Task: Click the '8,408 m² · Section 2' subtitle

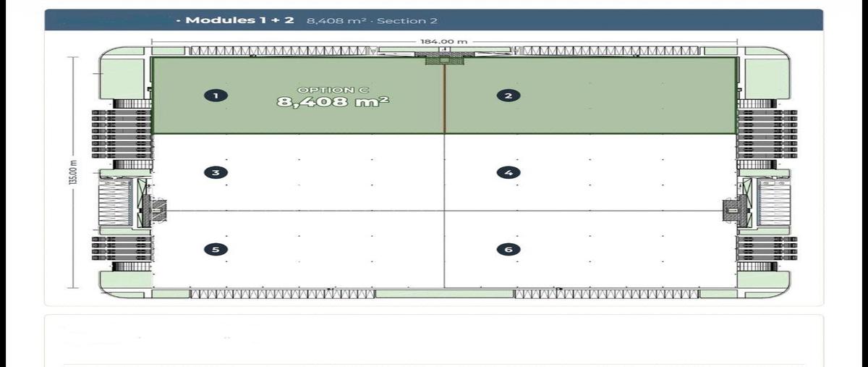Action: pyautogui.click(x=372, y=21)
